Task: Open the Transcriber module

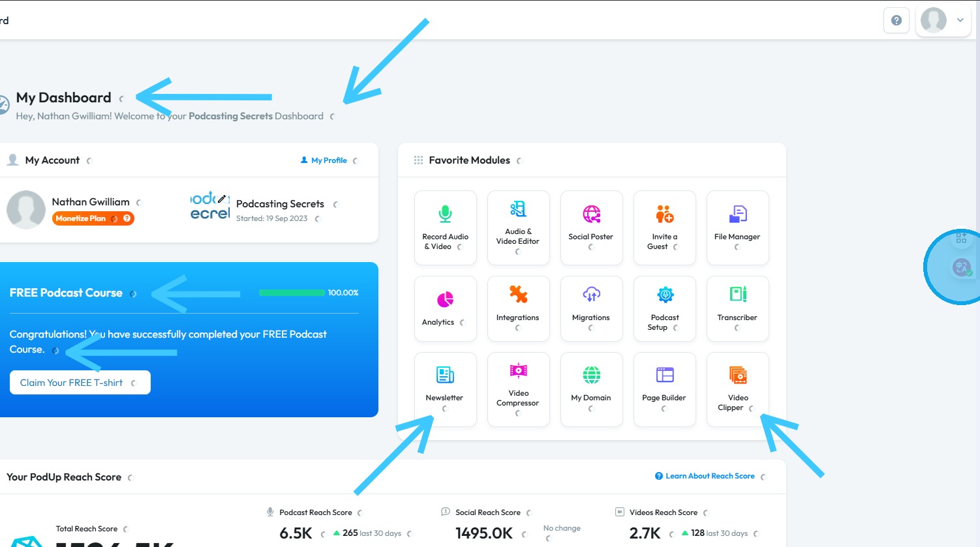Action: click(x=737, y=308)
